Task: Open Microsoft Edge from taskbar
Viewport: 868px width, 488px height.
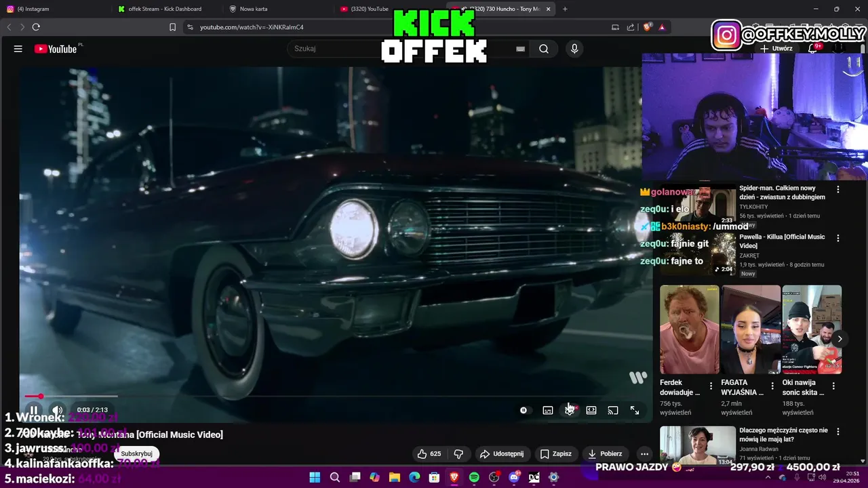Action: click(414, 477)
